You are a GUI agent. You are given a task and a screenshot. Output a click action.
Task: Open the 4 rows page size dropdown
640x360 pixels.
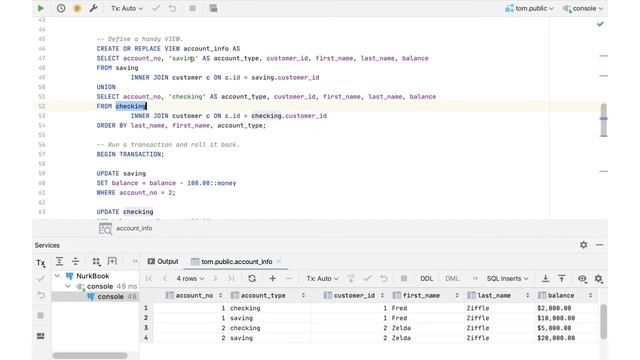pos(190,278)
